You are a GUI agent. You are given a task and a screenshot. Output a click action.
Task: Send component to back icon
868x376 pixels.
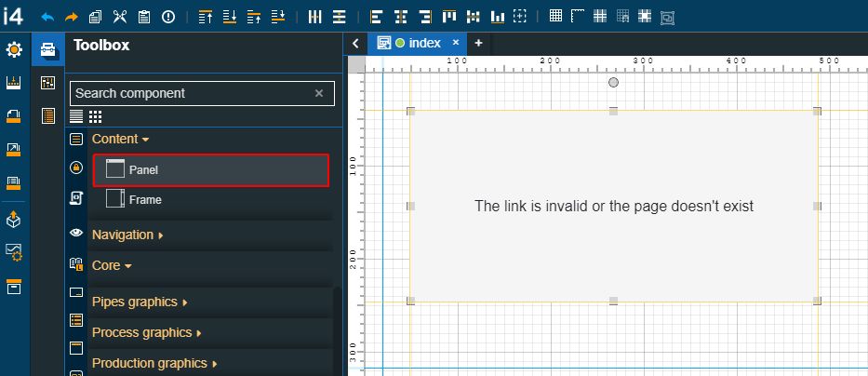[230, 17]
